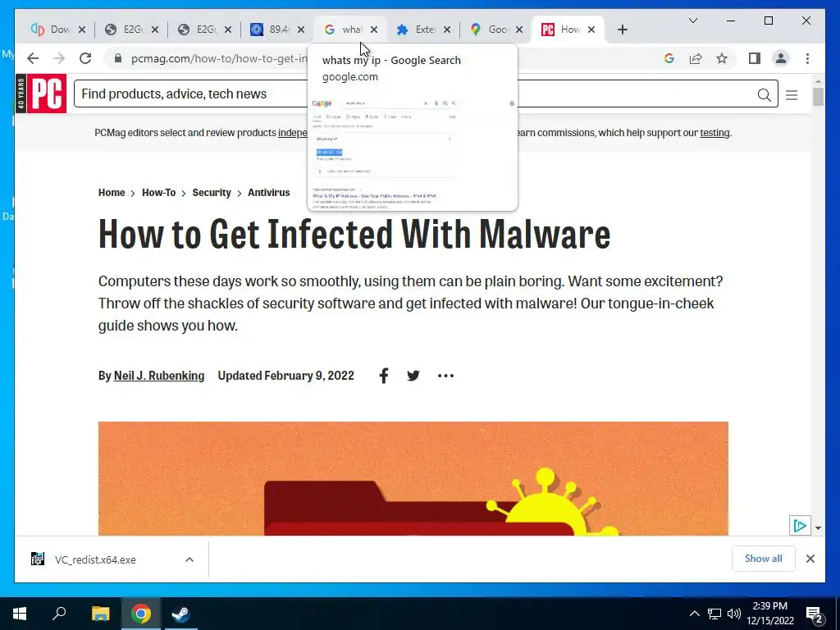Open the PCMag hamburger menu
840x630 pixels.
tap(792, 95)
